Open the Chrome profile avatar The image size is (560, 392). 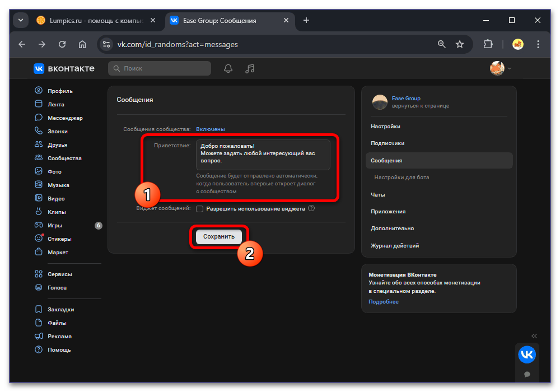pyautogui.click(x=517, y=44)
